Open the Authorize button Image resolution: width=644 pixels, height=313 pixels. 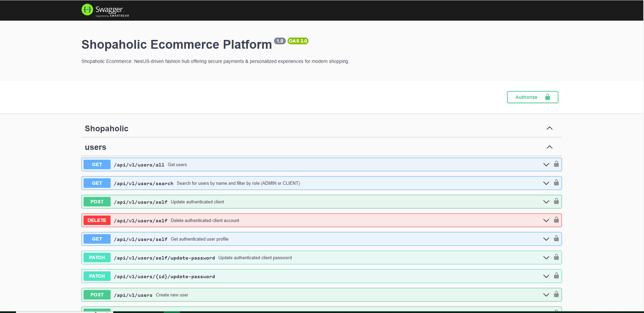coord(532,97)
